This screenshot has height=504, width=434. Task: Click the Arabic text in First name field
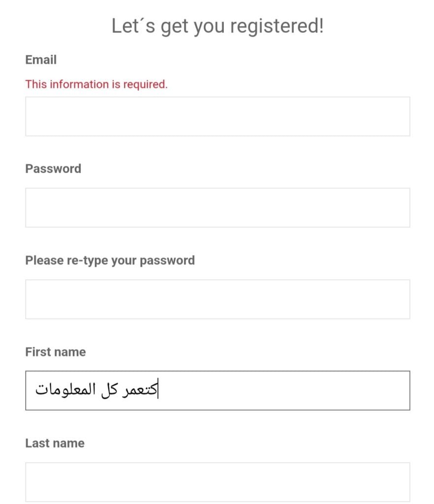96,390
